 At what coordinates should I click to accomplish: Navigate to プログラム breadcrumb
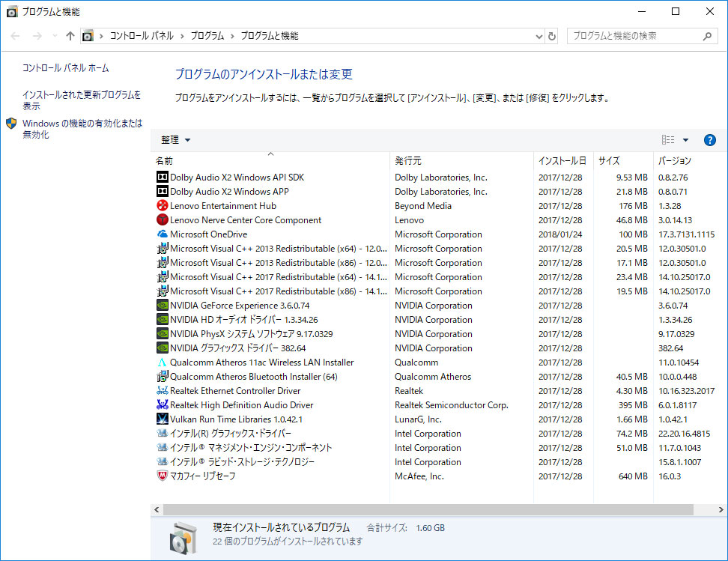point(207,36)
